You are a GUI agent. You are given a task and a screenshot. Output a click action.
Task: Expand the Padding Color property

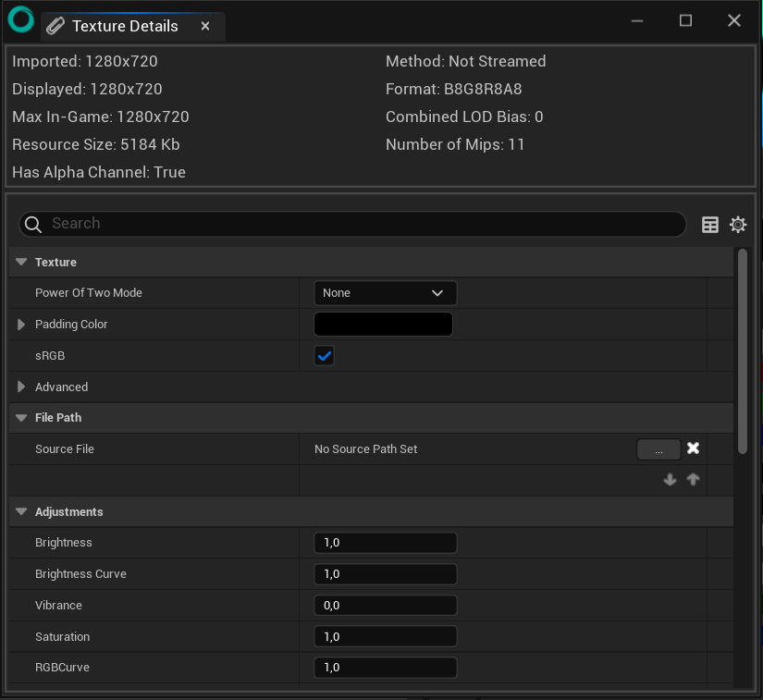22,325
